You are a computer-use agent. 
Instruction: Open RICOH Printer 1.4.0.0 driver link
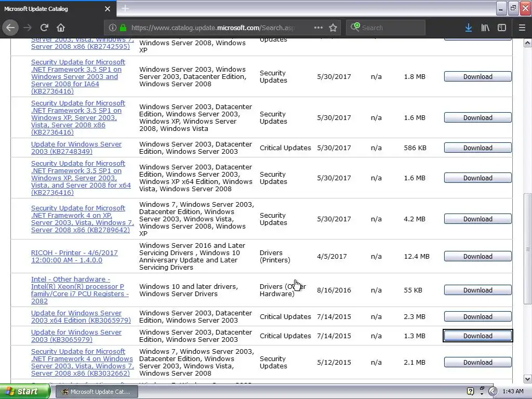pos(74,257)
